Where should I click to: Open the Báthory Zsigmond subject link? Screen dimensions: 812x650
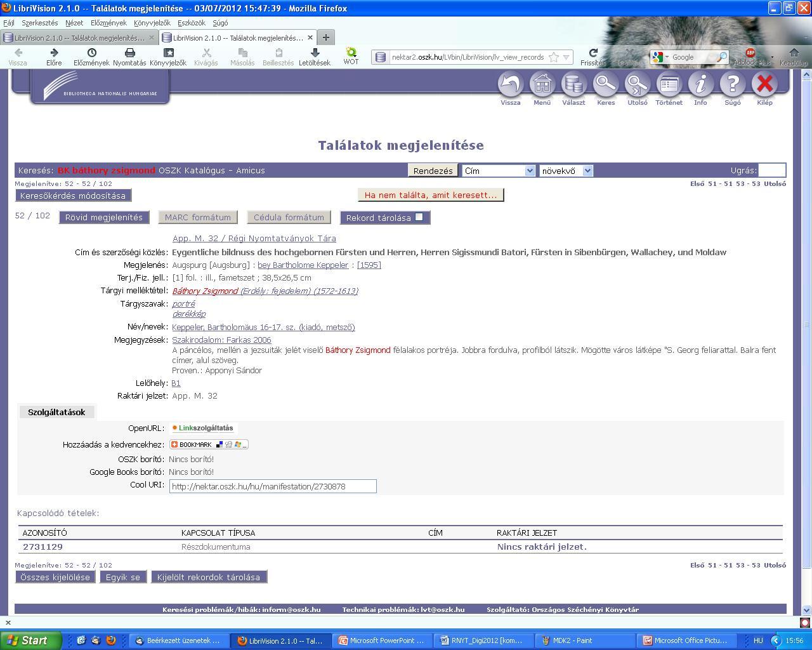[x=265, y=291]
